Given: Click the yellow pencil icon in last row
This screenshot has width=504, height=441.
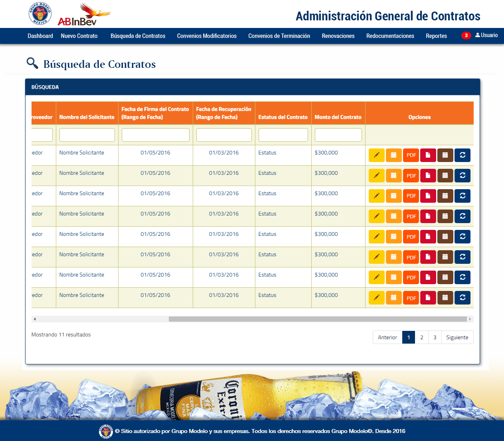Looking at the screenshot, I should [x=376, y=298].
